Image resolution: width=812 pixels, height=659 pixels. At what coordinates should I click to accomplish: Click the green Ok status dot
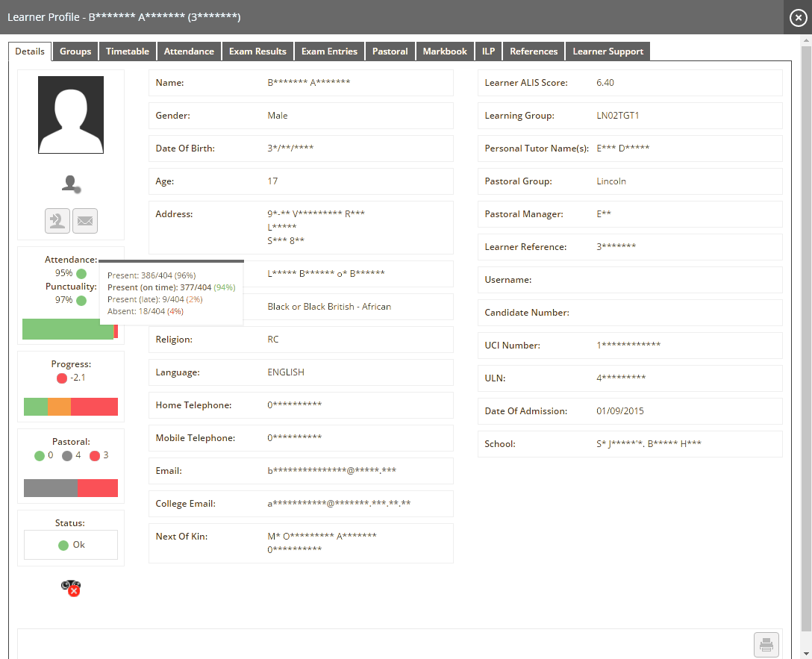pos(63,546)
